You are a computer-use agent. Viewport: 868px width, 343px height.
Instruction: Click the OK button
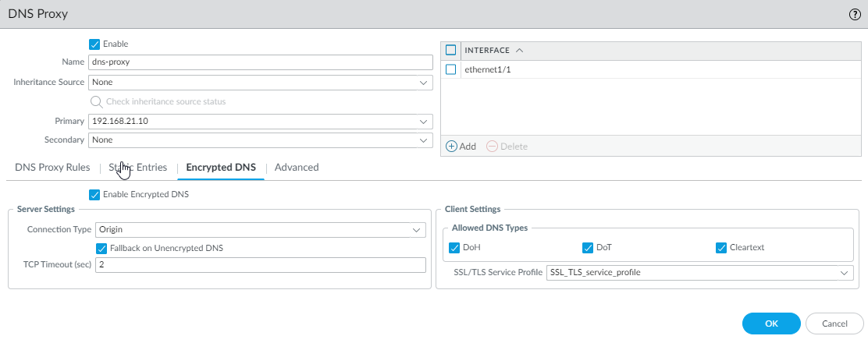(x=770, y=324)
